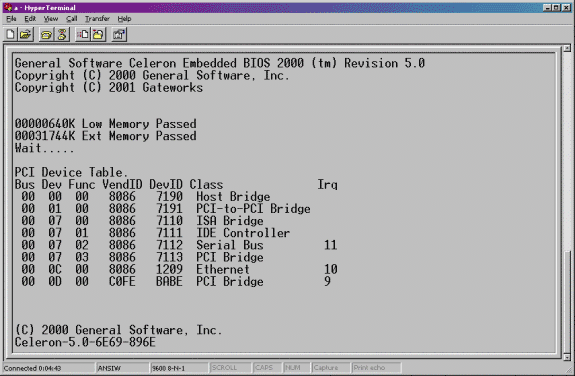Screen dimensions: 575x376
Task: Click the 'PCI-to-PCI Bridge' row text
Action: (x=253, y=208)
